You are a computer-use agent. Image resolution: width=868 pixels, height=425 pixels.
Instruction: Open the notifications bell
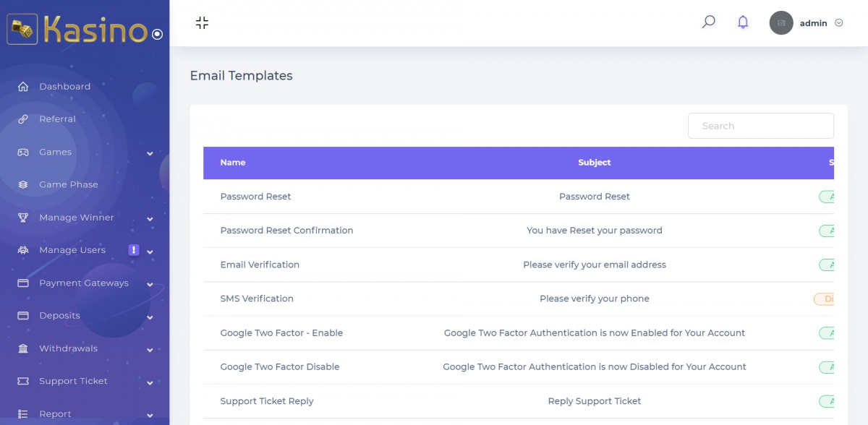[743, 22]
